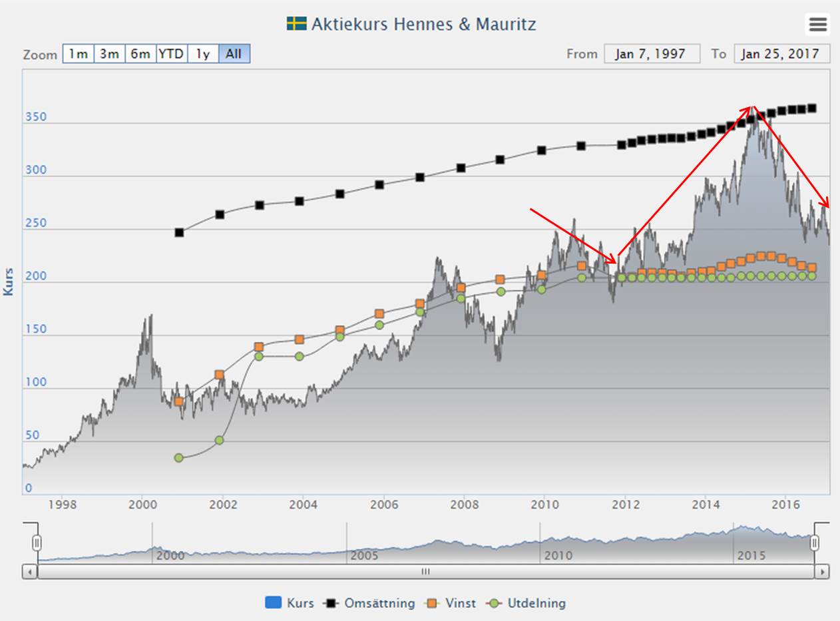
Task: Toggle the Kurs series in legend
Action: [x=289, y=603]
